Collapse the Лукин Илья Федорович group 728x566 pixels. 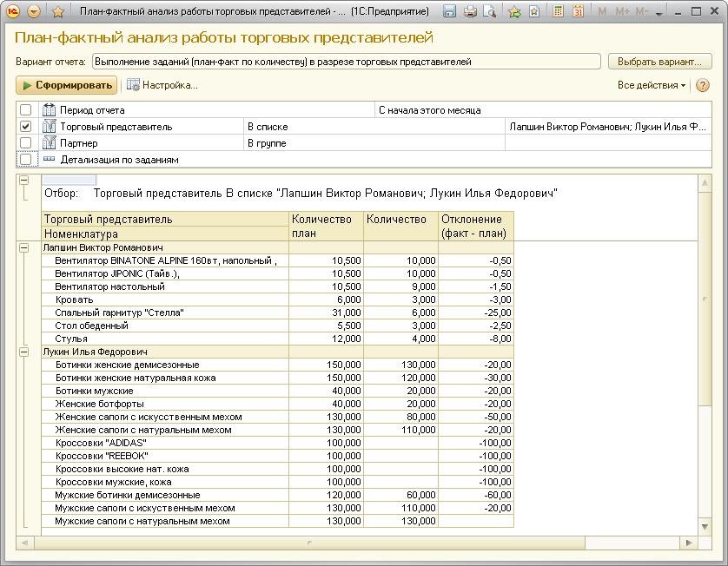coord(24,352)
